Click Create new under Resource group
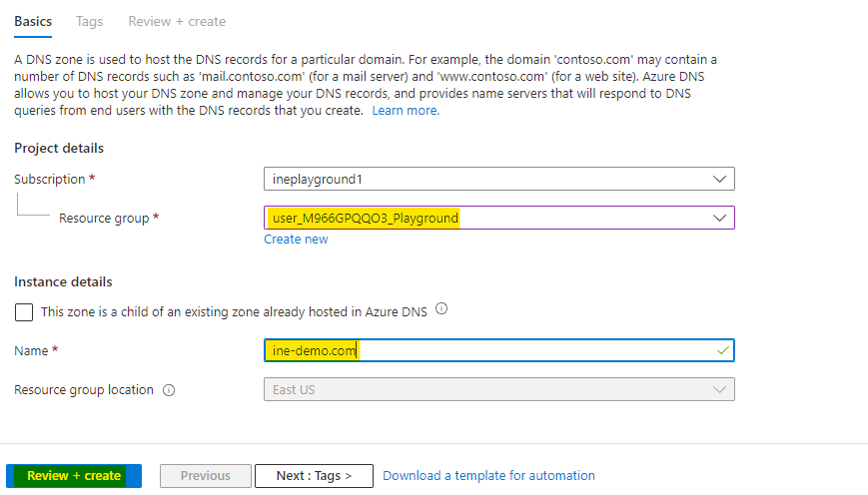This screenshot has height=495, width=868. point(296,240)
